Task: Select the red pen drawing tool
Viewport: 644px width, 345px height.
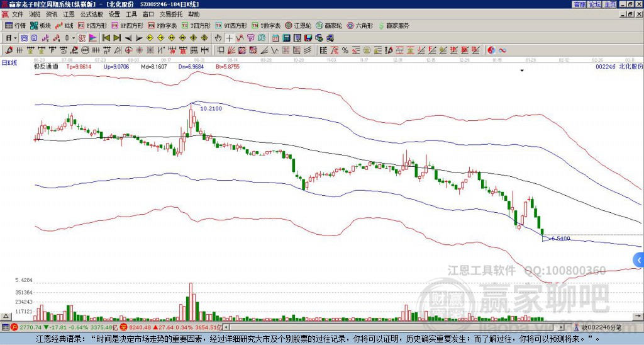Action: 9,50
